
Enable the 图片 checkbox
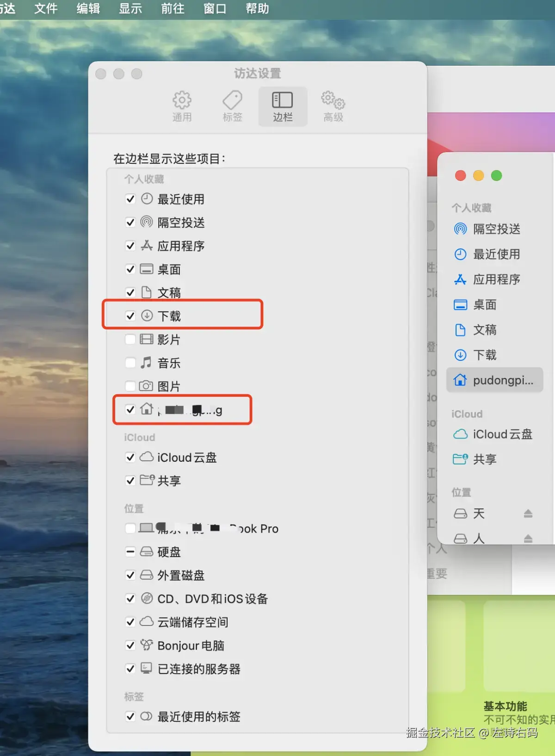(x=130, y=386)
